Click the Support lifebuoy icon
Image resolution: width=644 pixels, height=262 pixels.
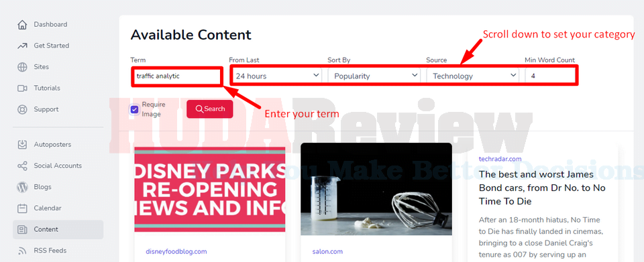[x=22, y=109]
